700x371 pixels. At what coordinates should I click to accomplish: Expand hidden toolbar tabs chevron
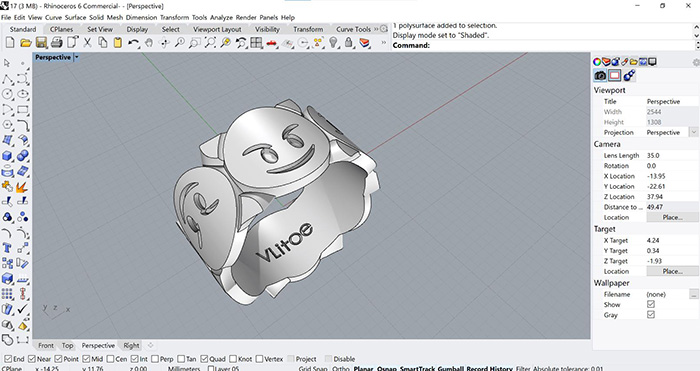click(x=376, y=29)
